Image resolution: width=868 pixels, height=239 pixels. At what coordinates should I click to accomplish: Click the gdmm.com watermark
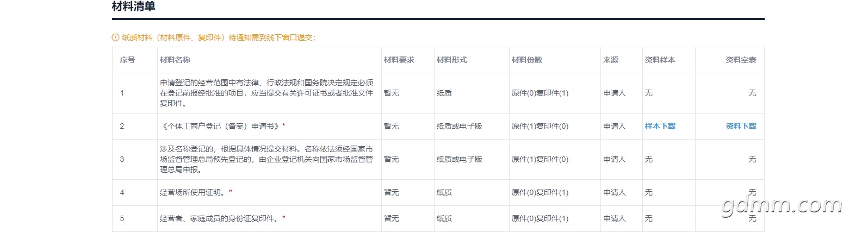point(781,206)
